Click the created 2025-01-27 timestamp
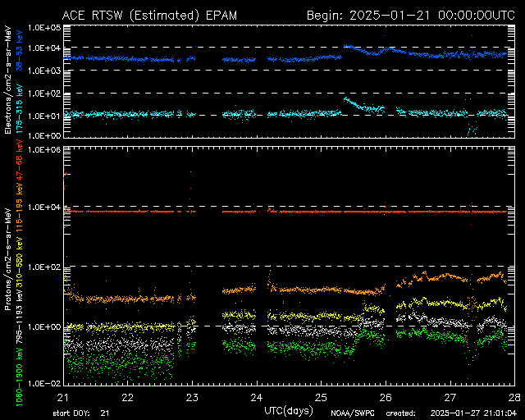Viewport: 525px width, 420px height. tap(451, 413)
